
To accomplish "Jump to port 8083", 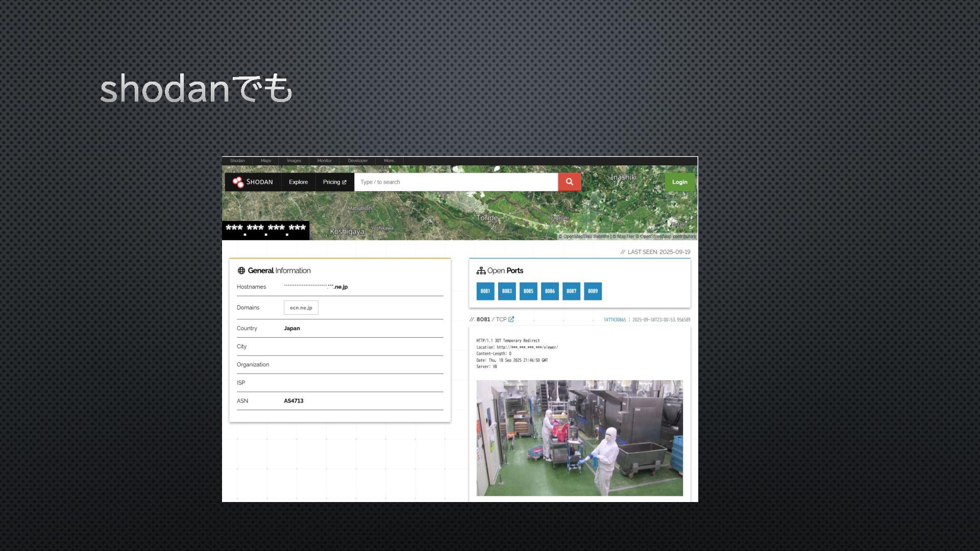I will (x=507, y=291).
